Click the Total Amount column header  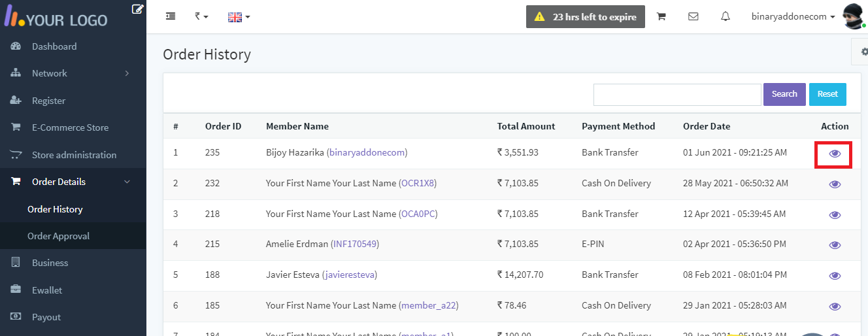526,126
